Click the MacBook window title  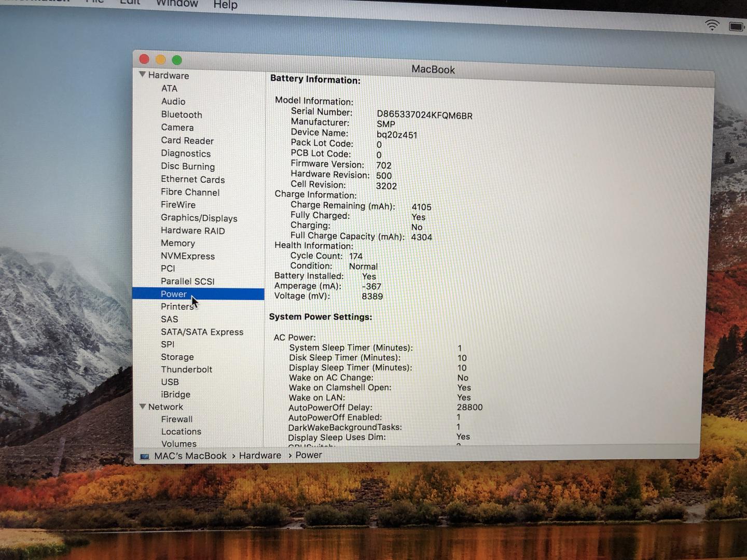[433, 69]
